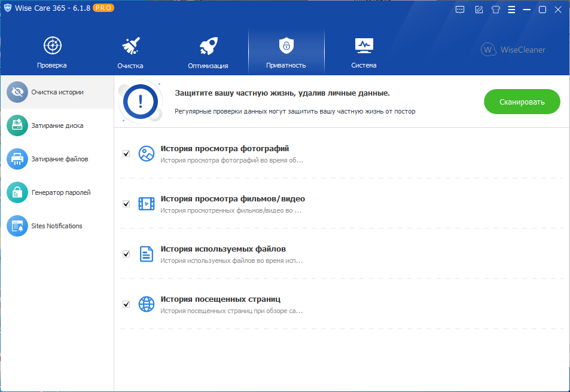This screenshot has height=392, width=570.
Task: Click the Затирание диска drive icon
Action: pyautogui.click(x=17, y=125)
